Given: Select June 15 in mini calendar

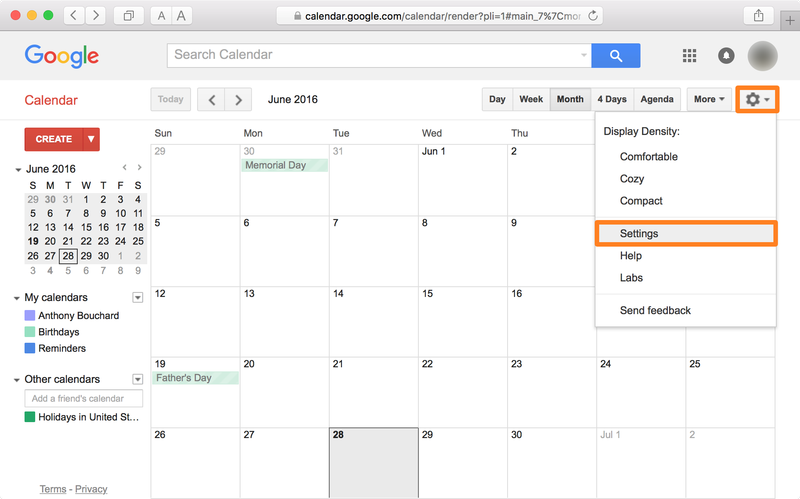Looking at the screenshot, I should point(86,227).
